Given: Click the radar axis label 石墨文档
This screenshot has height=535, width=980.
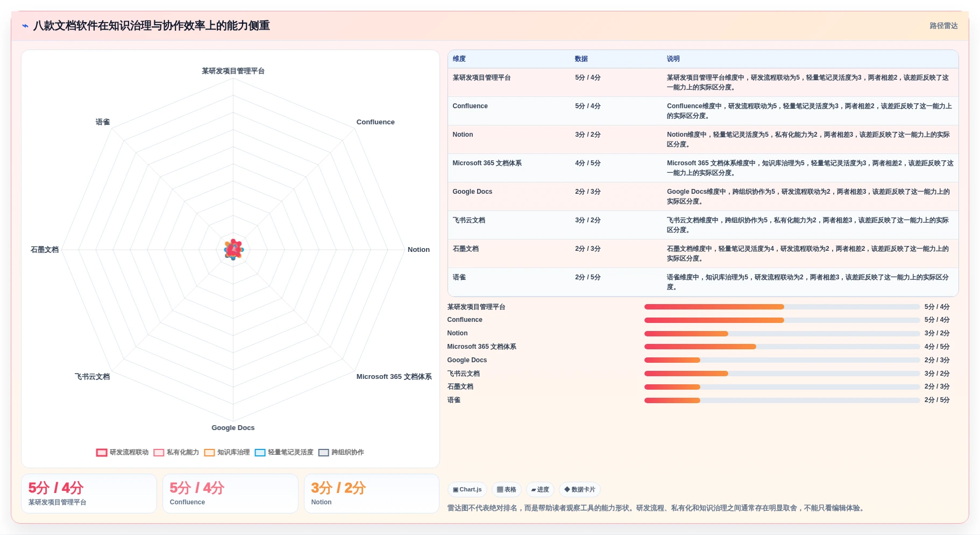Looking at the screenshot, I should tap(45, 250).
